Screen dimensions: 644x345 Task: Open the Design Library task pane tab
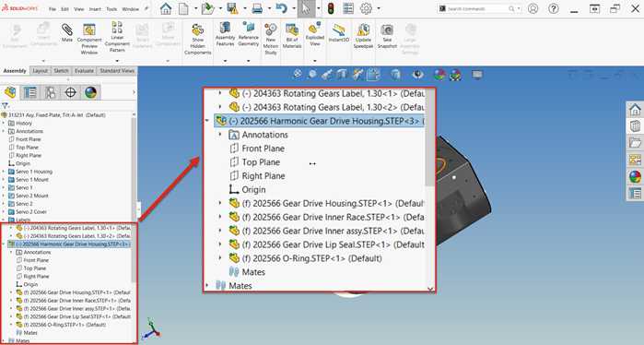[635, 126]
